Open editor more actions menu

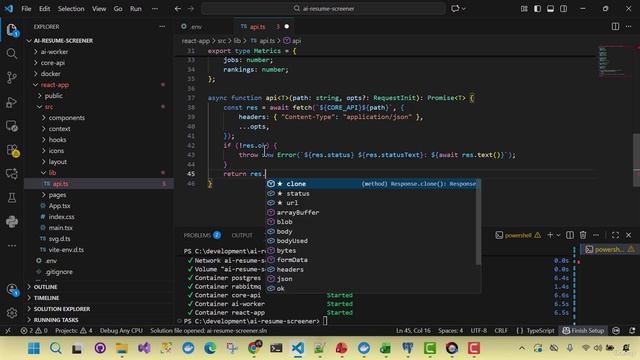pos(629,27)
